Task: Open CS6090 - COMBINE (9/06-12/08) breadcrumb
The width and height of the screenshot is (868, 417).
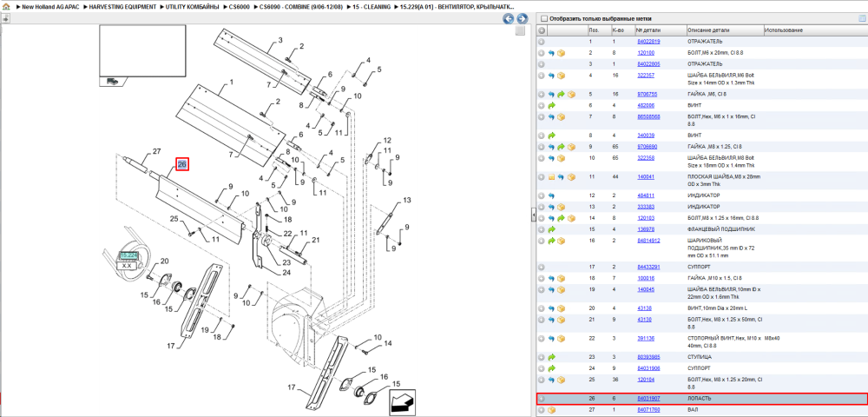Action: click(300, 7)
